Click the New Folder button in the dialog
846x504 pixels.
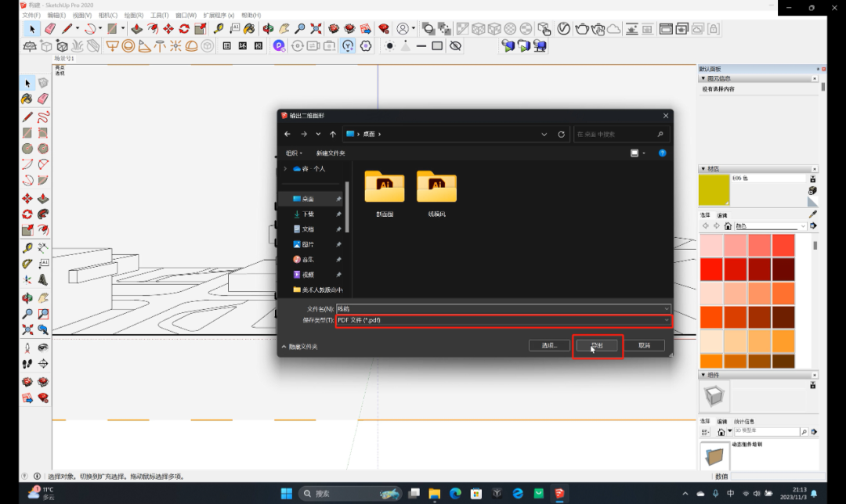point(331,153)
